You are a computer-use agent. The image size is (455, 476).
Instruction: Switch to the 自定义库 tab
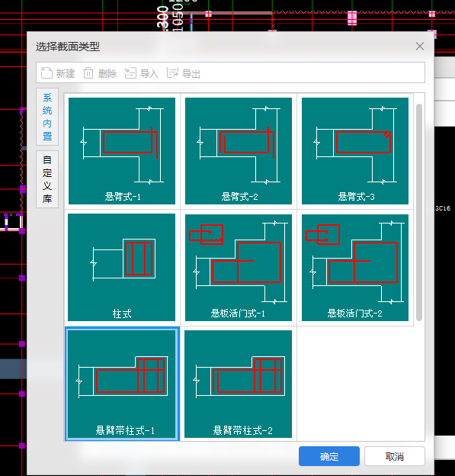click(x=47, y=179)
